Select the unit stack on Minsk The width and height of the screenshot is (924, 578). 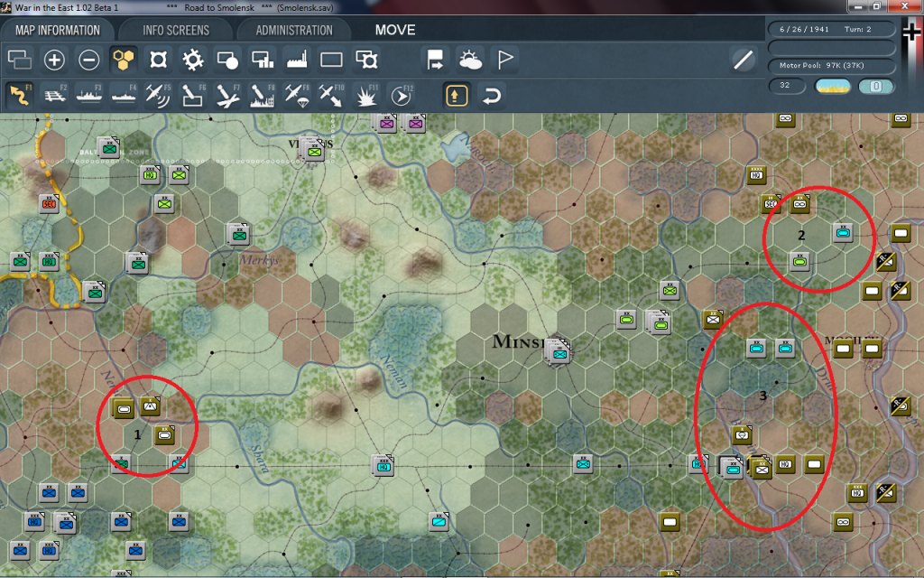click(559, 351)
